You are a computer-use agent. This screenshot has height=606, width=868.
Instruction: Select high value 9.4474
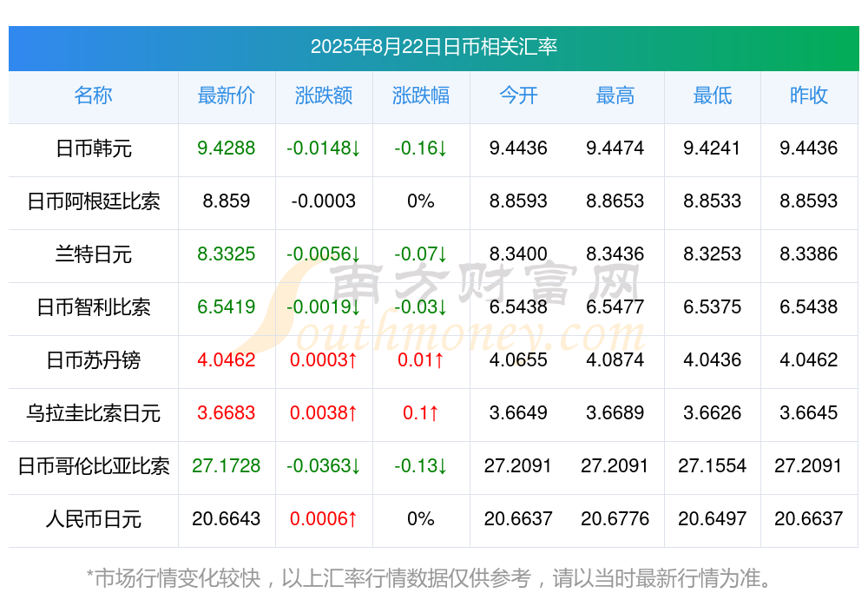(615, 148)
